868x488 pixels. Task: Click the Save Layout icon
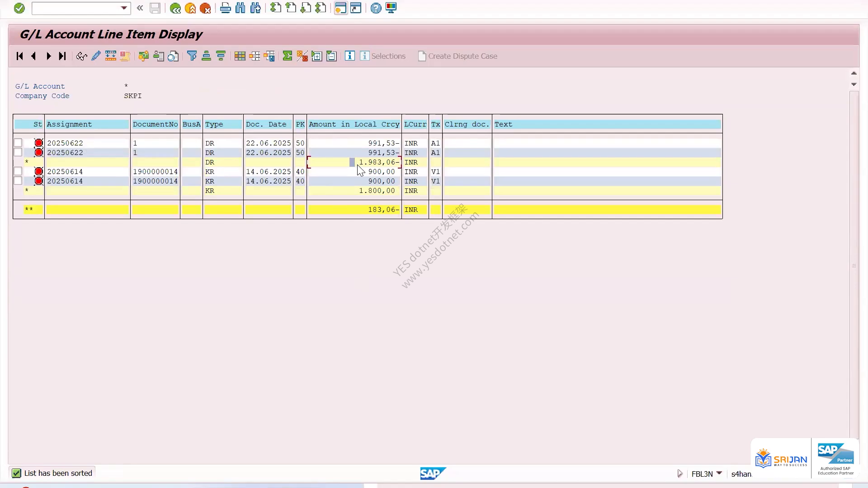click(x=269, y=56)
